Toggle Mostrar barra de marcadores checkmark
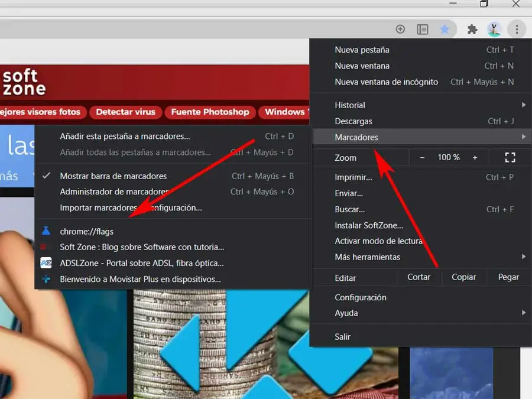Screen dimensions: 532x399 pos(47,176)
